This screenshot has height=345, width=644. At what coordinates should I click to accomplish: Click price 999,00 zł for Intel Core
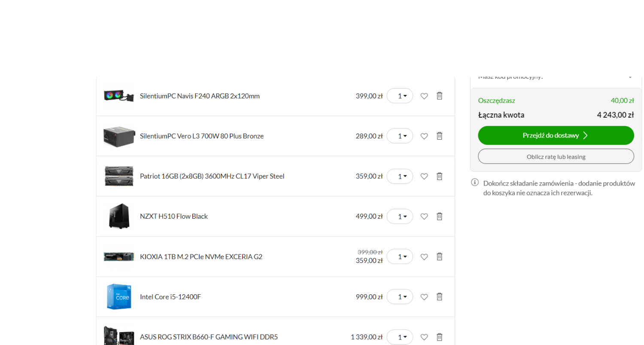pyautogui.click(x=369, y=296)
